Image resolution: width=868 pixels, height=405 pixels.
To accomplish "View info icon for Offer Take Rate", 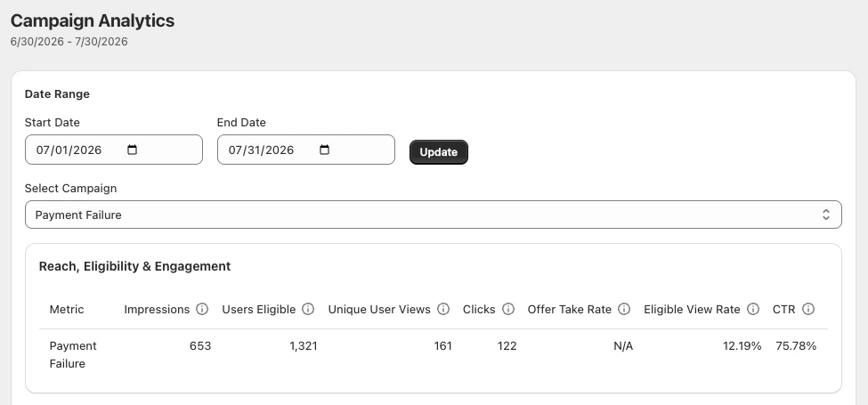I will [x=624, y=309].
